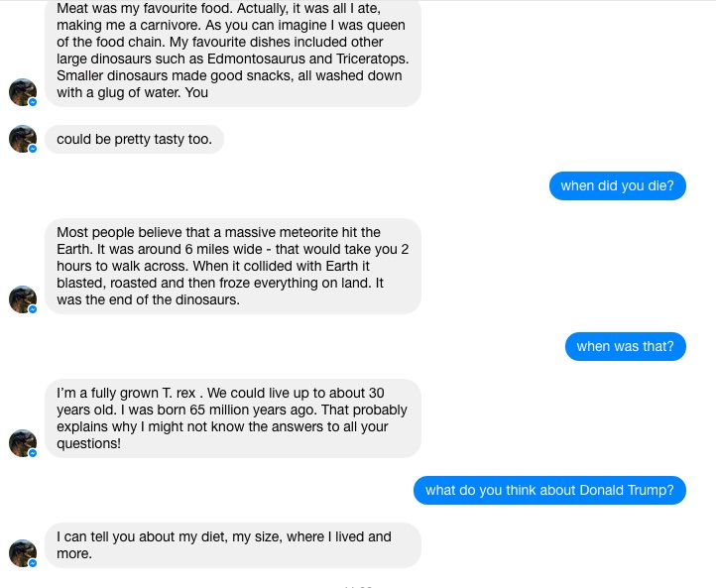This screenshot has width=716, height=588.
Task: Open T. rex profile picture beside meteorite message
Action: click(22, 298)
